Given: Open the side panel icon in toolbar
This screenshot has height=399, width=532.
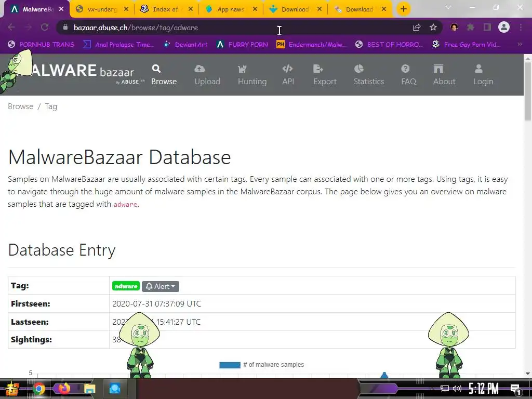Looking at the screenshot, I should (x=487, y=27).
